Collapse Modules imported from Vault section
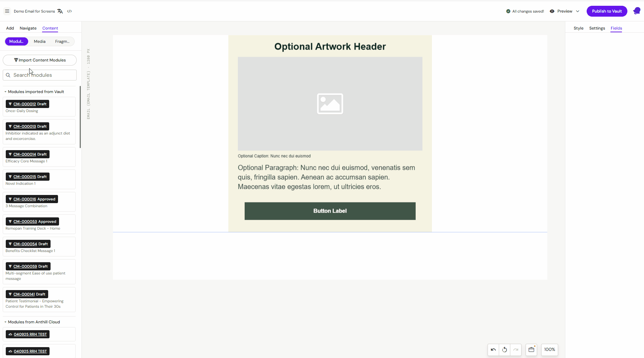This screenshot has height=358, width=644. click(x=5, y=92)
